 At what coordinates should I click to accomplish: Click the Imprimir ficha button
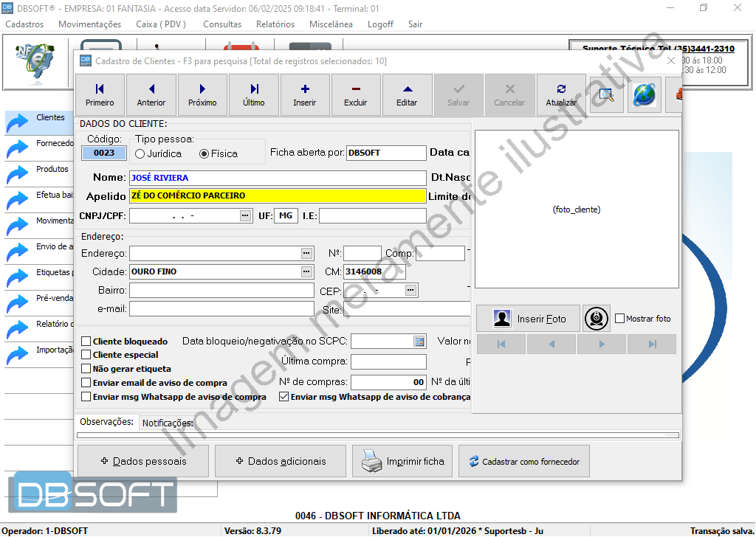click(402, 462)
